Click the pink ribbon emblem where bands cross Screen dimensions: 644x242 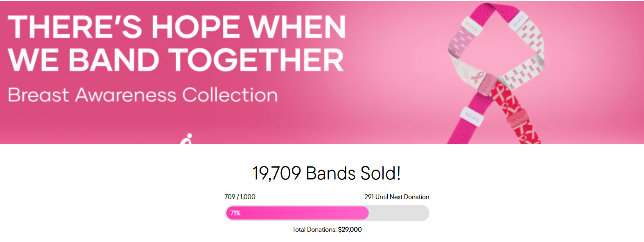pyautogui.click(x=476, y=78)
